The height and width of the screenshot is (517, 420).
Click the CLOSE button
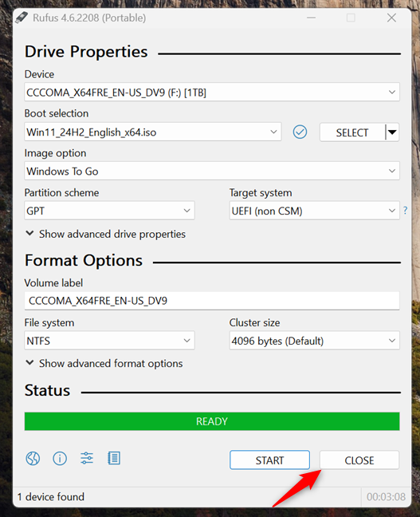359,460
